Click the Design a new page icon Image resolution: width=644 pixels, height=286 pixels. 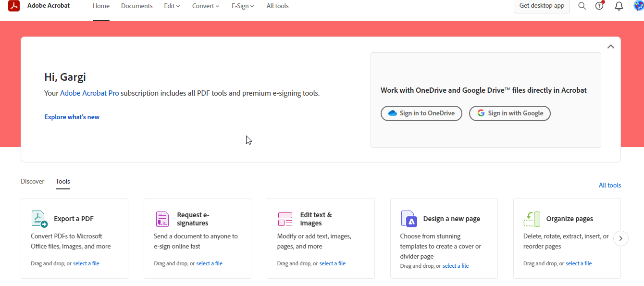pos(409,219)
